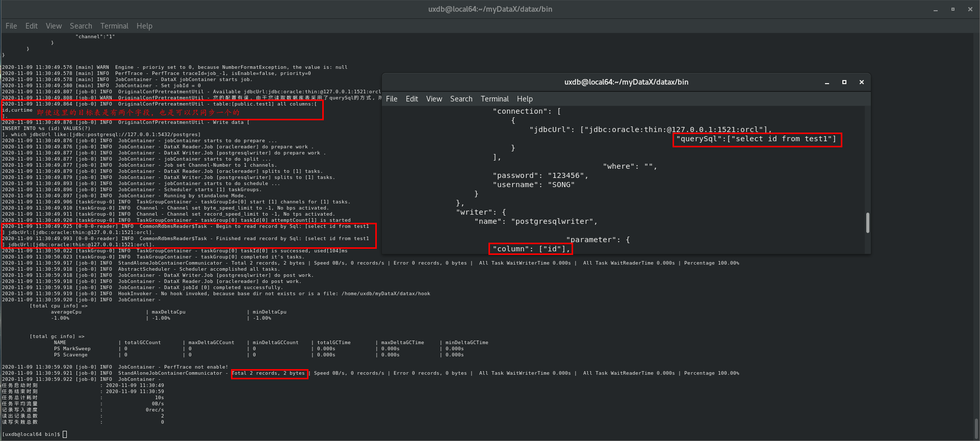Viewport: 980px width, 441px height.
Task: Open File menu in front terminal window
Action: pos(392,99)
